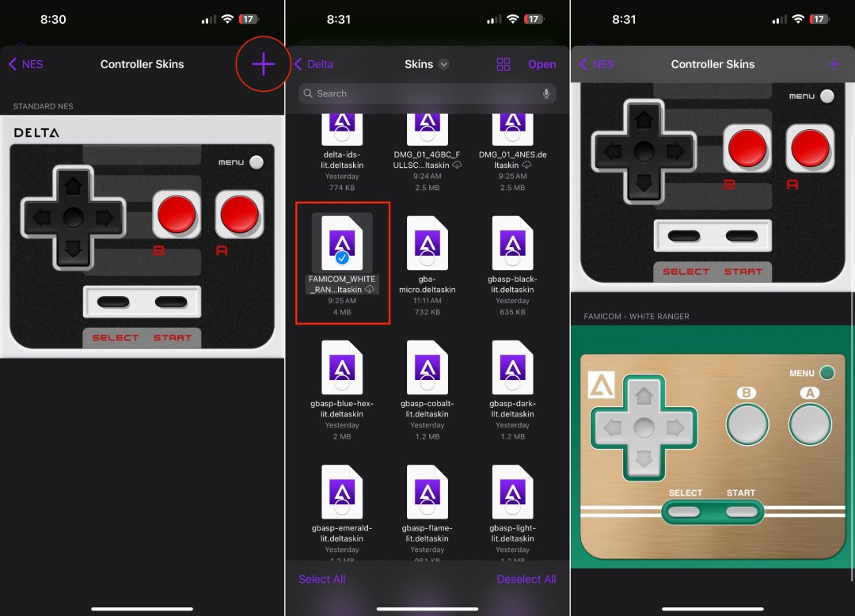Select the gba-micro.deltaskin file icon
This screenshot has height=616, width=855.
click(427, 241)
